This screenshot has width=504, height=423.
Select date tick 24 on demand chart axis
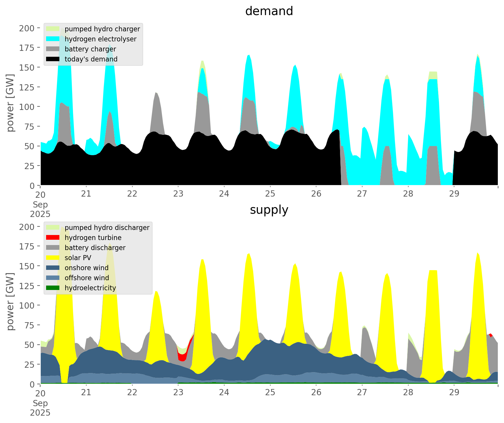click(x=224, y=194)
